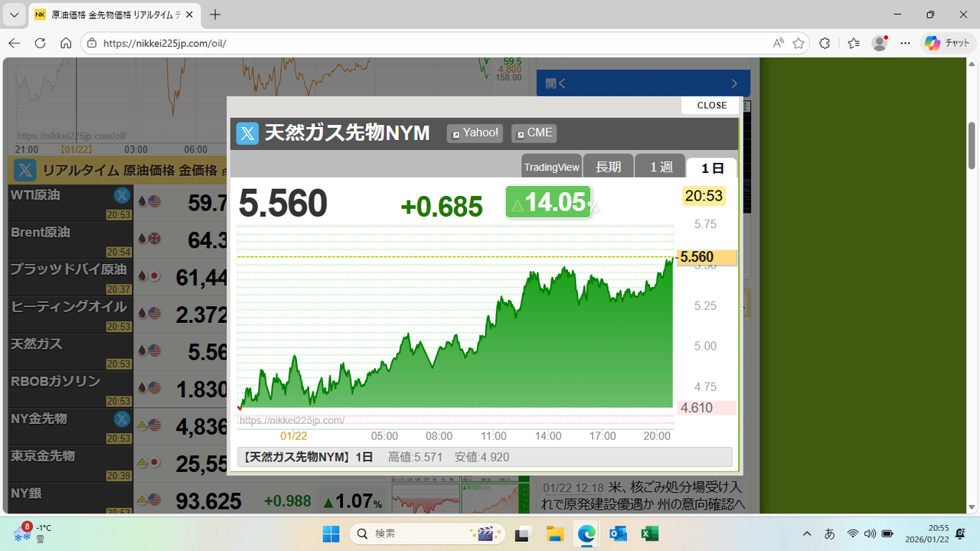Expand the blue 開く banner
This screenshot has width=980, height=551.
[642, 83]
